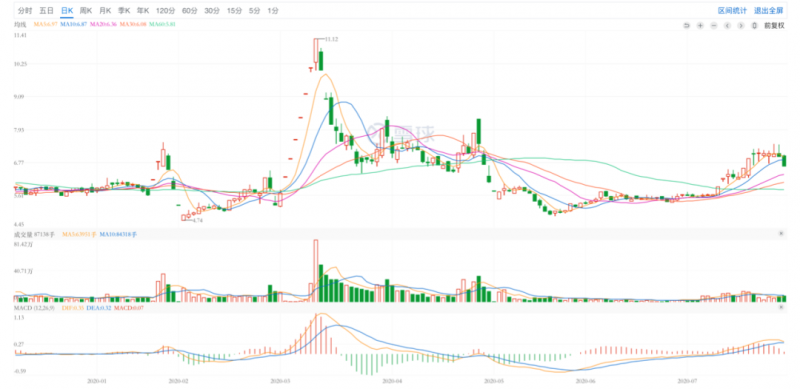Select the 周K weekly chart tab

86,10
